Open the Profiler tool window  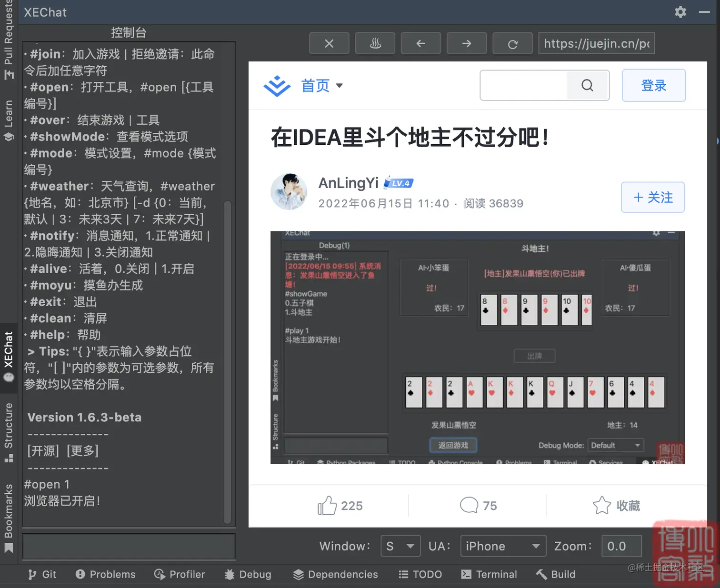point(180,575)
